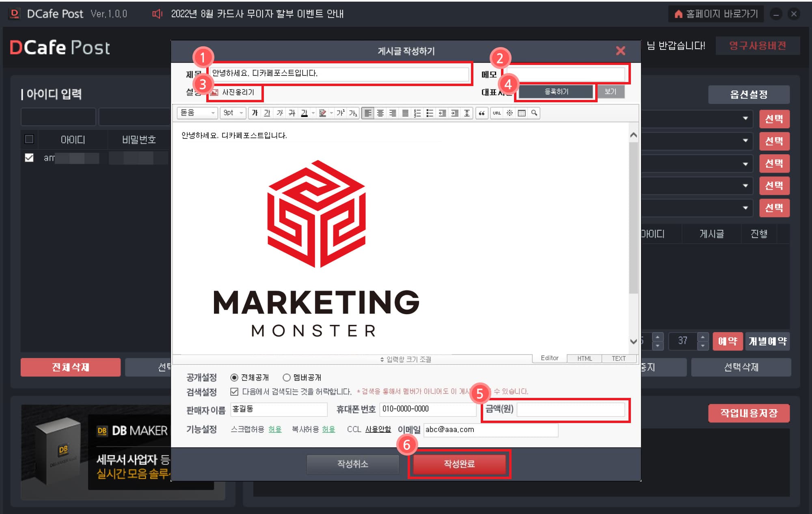Expand the highlight color picker arrow

click(331, 113)
